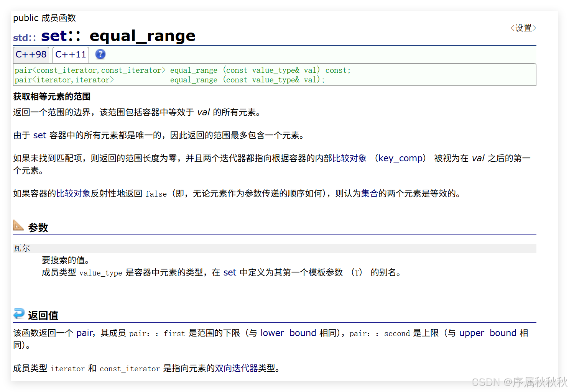Click the const_iterator text in the last line

pyautogui.click(x=130, y=369)
